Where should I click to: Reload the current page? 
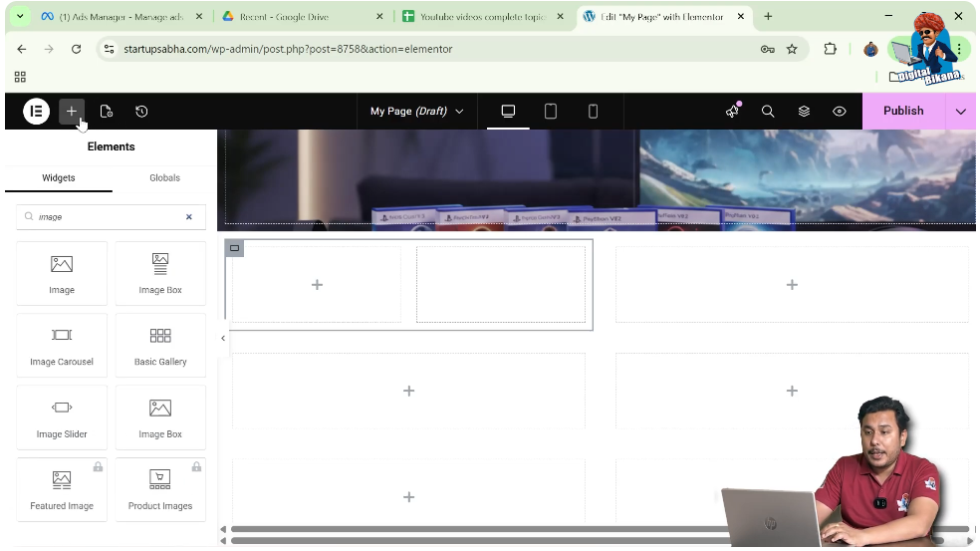[77, 49]
